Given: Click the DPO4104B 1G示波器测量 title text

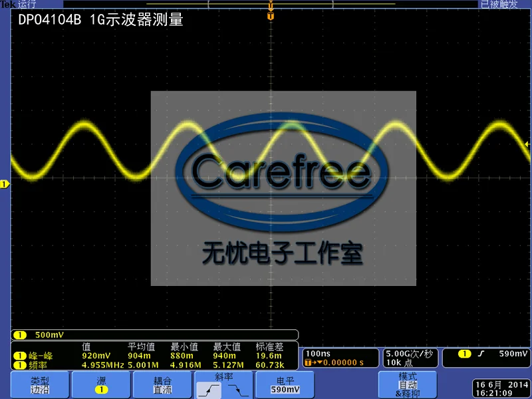Looking at the screenshot, I should (x=101, y=20).
